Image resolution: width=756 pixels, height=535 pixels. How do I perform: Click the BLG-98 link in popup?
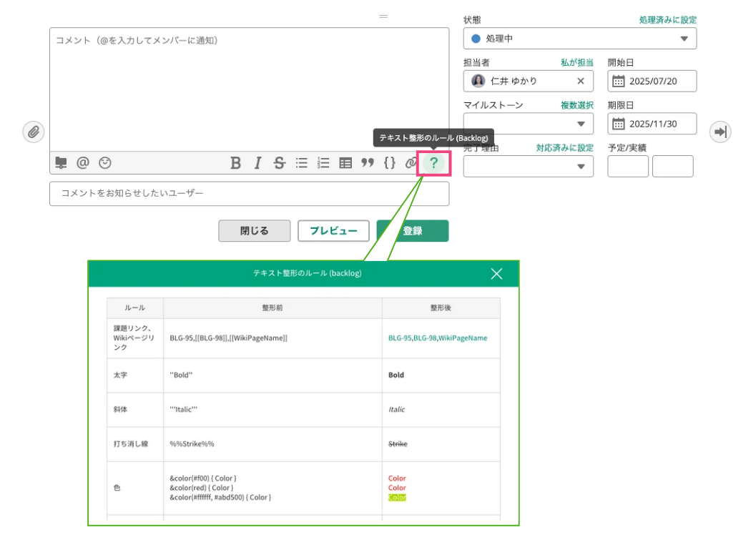click(x=425, y=338)
